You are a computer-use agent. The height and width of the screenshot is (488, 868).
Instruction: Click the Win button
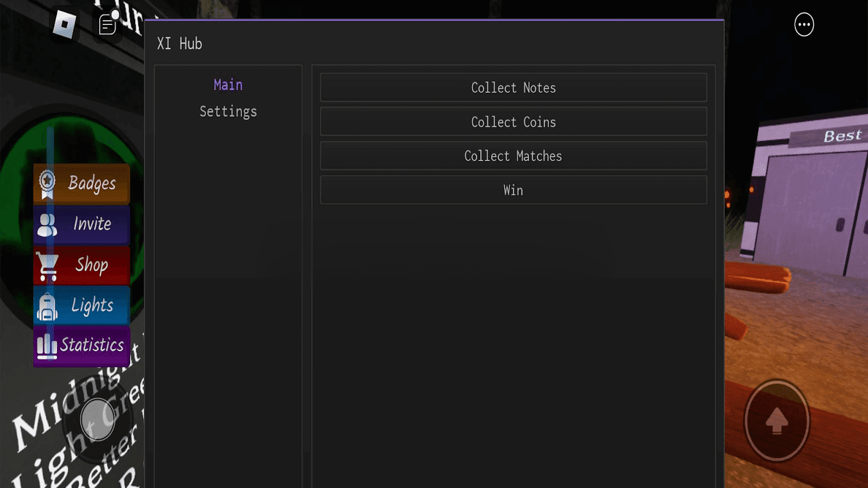[513, 190]
